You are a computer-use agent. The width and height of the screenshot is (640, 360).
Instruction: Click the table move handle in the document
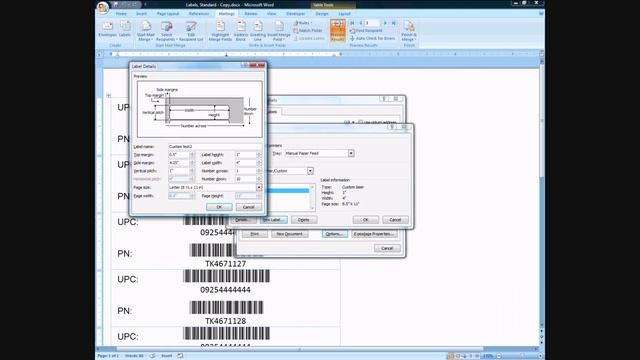coord(109,96)
